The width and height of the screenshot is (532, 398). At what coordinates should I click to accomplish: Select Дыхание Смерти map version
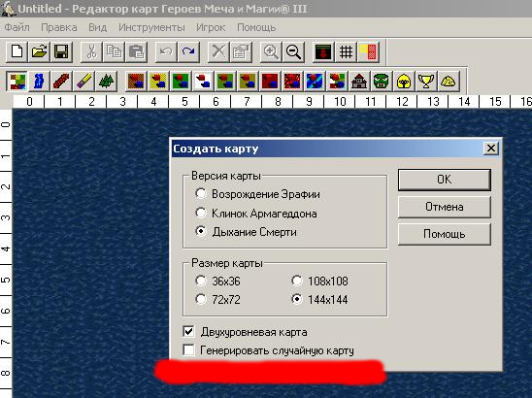[246, 232]
